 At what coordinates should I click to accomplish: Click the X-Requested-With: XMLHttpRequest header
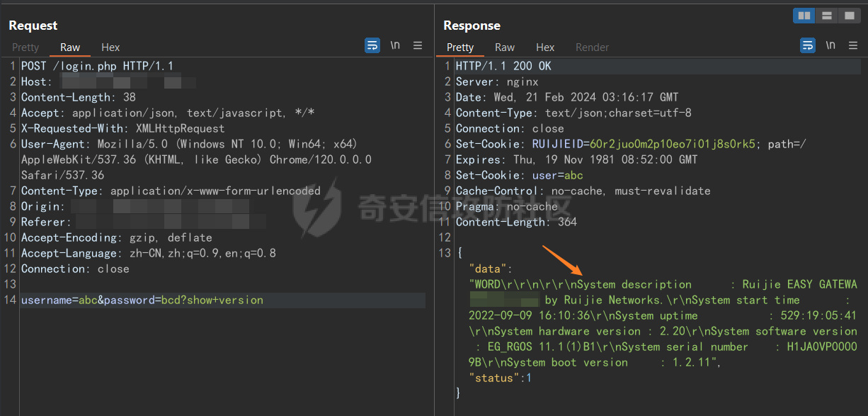(122, 128)
